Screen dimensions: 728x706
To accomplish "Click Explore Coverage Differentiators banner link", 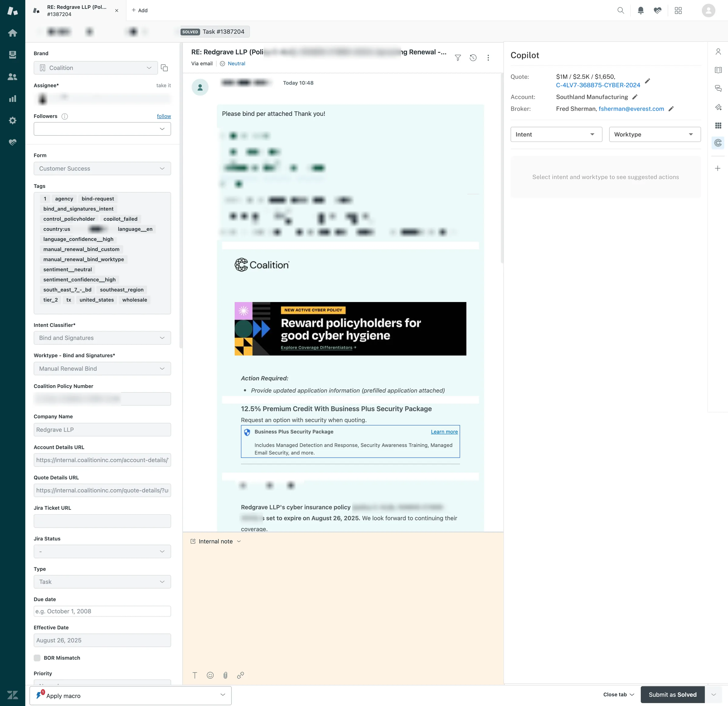I will click(x=318, y=347).
